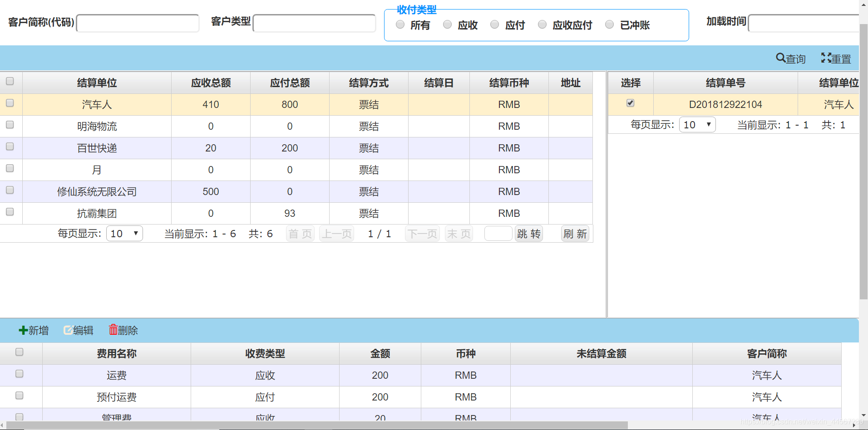Click the 删除 trash icon
The width and height of the screenshot is (868, 430).
[x=113, y=330]
